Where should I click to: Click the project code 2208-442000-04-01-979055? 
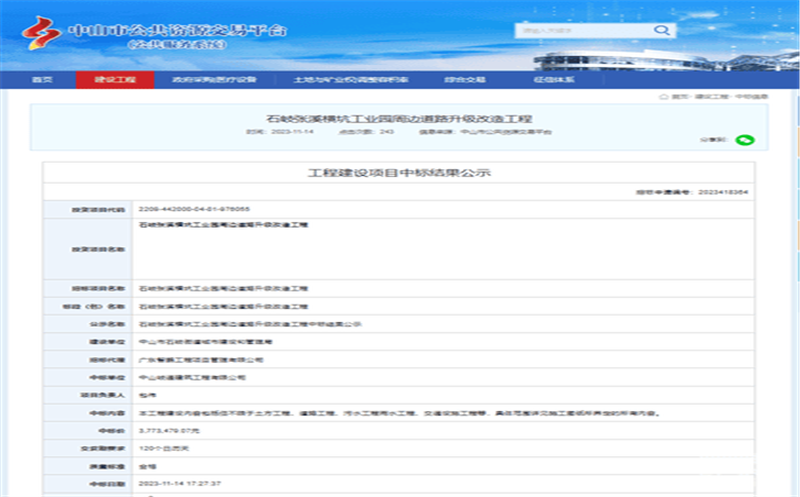tap(194, 209)
